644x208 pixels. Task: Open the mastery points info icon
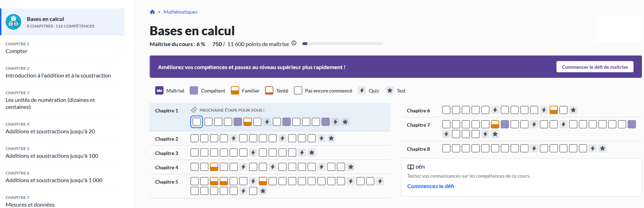point(294,43)
